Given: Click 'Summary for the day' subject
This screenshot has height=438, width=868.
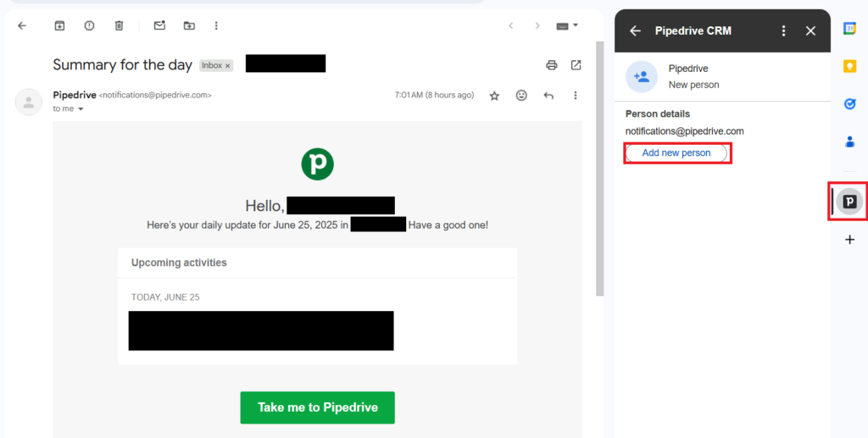Looking at the screenshot, I should coord(122,64).
